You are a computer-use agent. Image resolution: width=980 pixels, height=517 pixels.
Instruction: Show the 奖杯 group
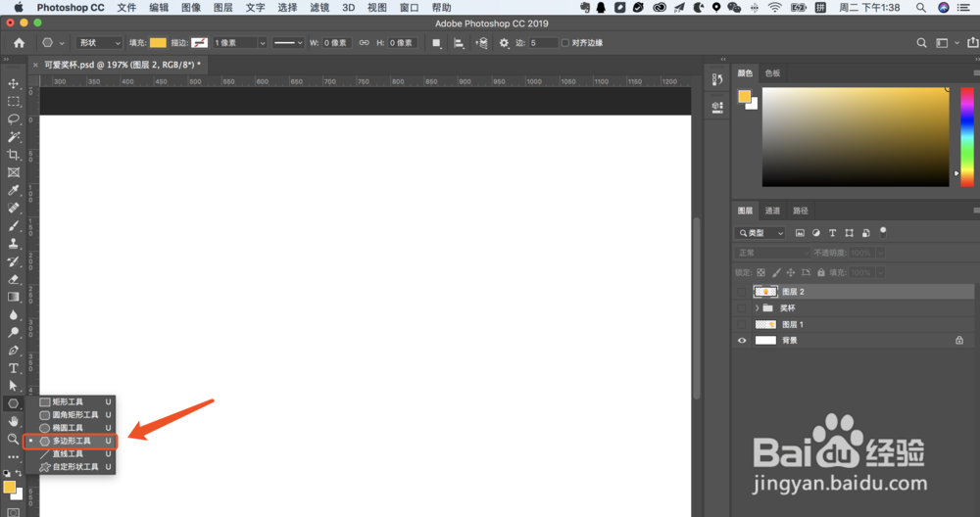point(742,307)
